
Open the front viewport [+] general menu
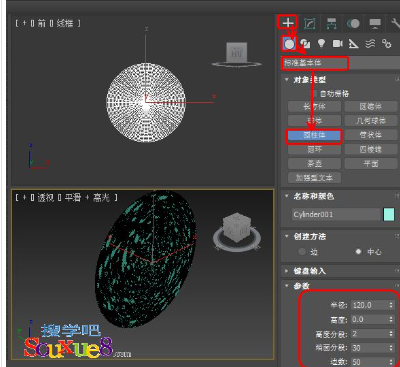[24, 23]
